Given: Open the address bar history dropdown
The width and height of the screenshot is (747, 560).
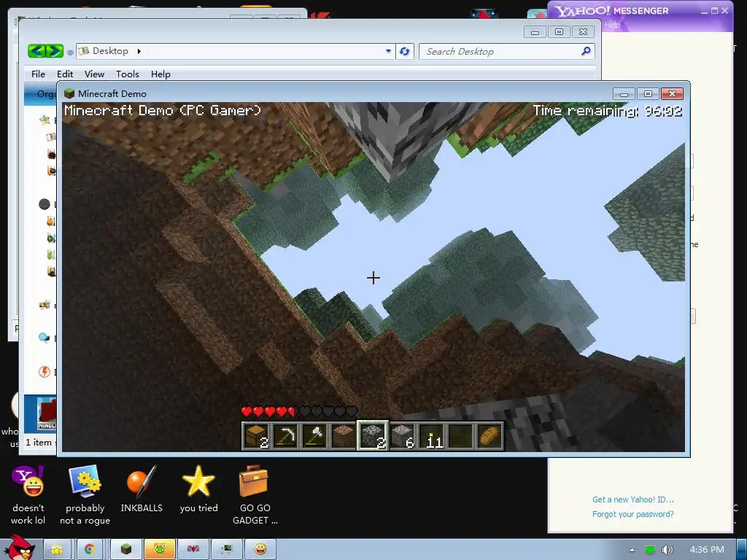Looking at the screenshot, I should tap(388, 51).
